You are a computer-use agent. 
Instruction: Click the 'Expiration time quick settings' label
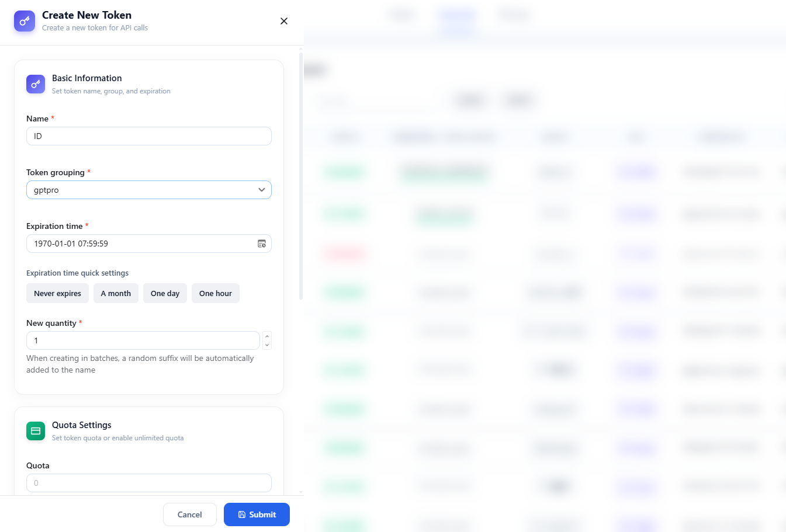[77, 273]
